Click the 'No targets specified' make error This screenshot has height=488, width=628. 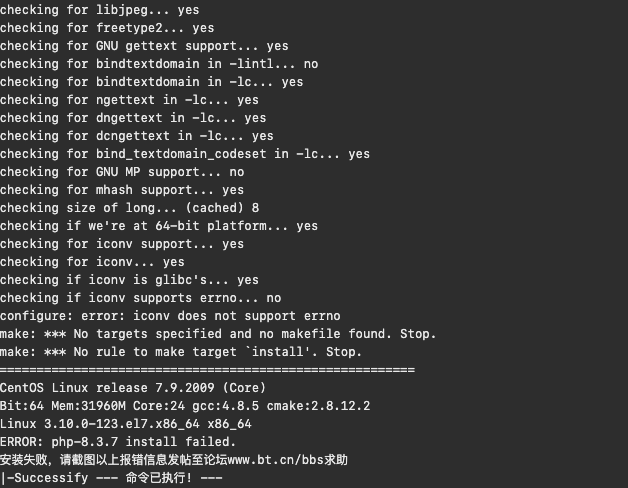point(218,334)
